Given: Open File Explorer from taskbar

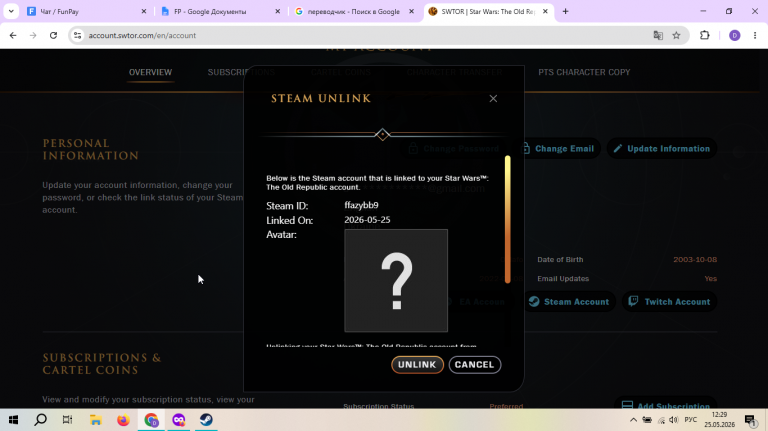Looking at the screenshot, I should point(96,420).
